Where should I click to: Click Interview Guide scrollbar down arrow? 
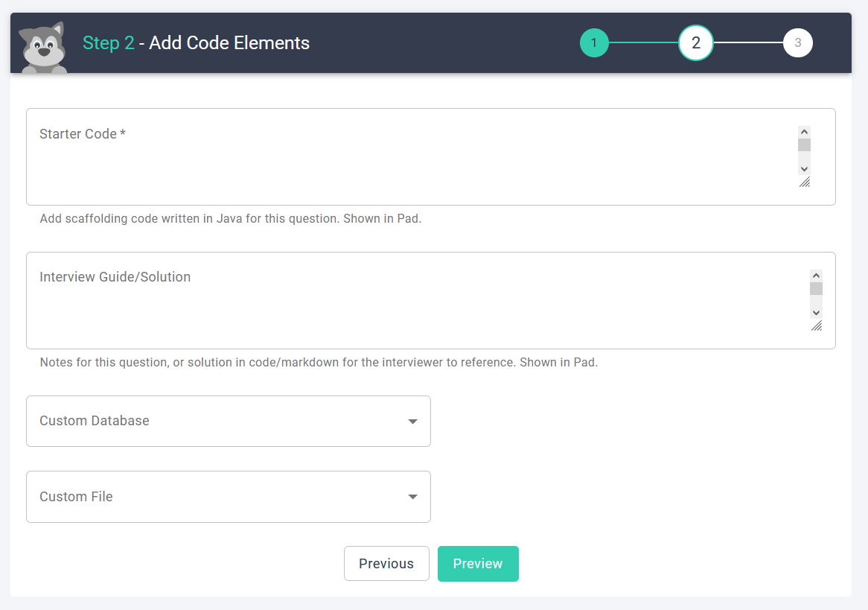(x=816, y=313)
